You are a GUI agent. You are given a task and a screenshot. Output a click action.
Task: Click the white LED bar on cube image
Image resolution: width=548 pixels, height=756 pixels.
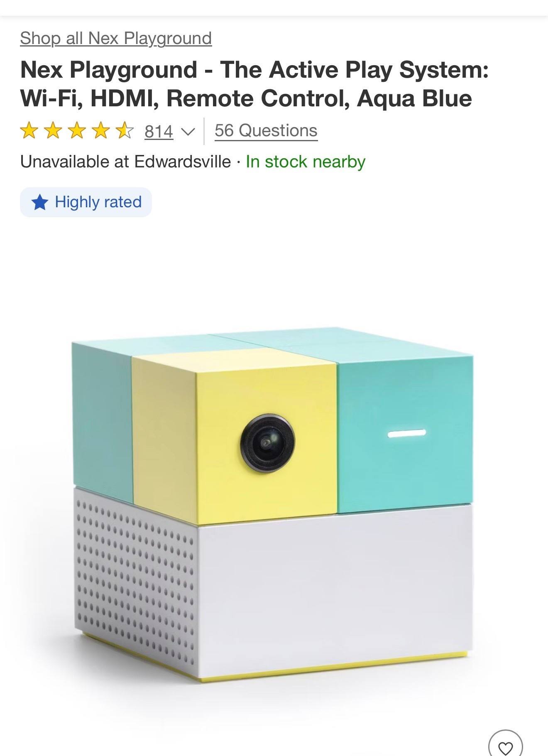click(x=407, y=433)
